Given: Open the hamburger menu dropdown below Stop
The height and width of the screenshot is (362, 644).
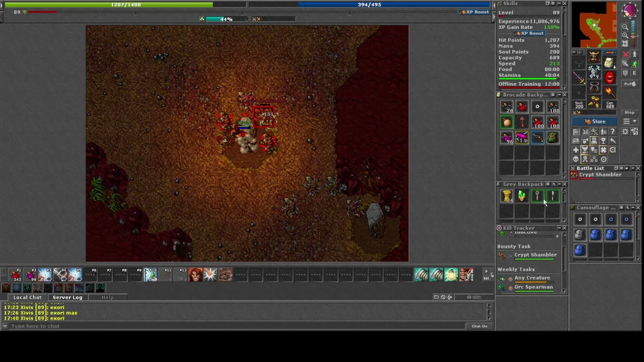Looking at the screenshot, I should tap(630, 121).
